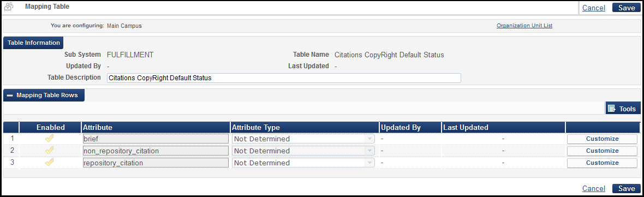Toggle enabled checkmark for brief row
The image size is (644, 197).
[49, 139]
